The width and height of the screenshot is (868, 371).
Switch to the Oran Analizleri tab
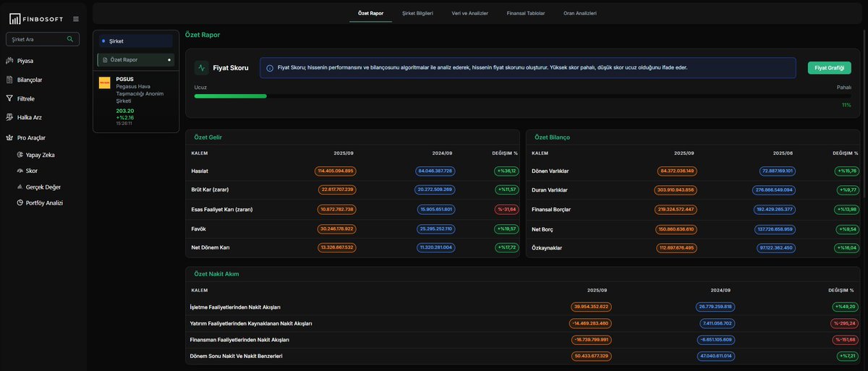(580, 13)
